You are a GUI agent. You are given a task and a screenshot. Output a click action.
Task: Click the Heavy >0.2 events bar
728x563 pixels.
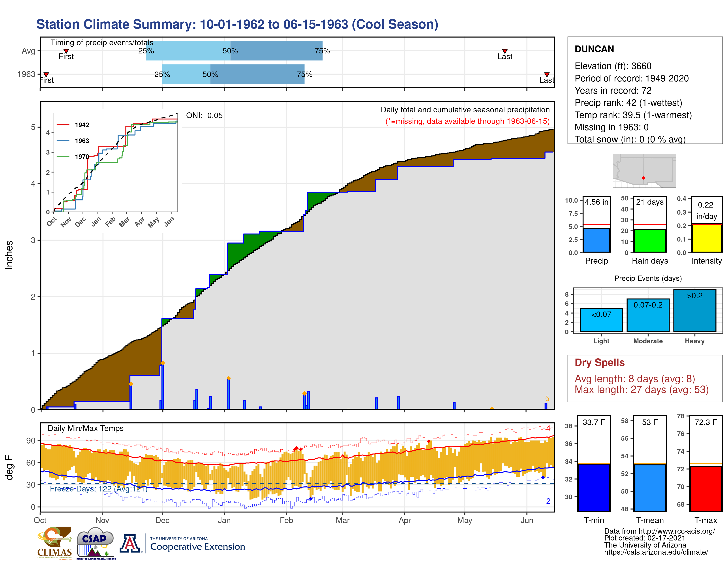coord(695,310)
